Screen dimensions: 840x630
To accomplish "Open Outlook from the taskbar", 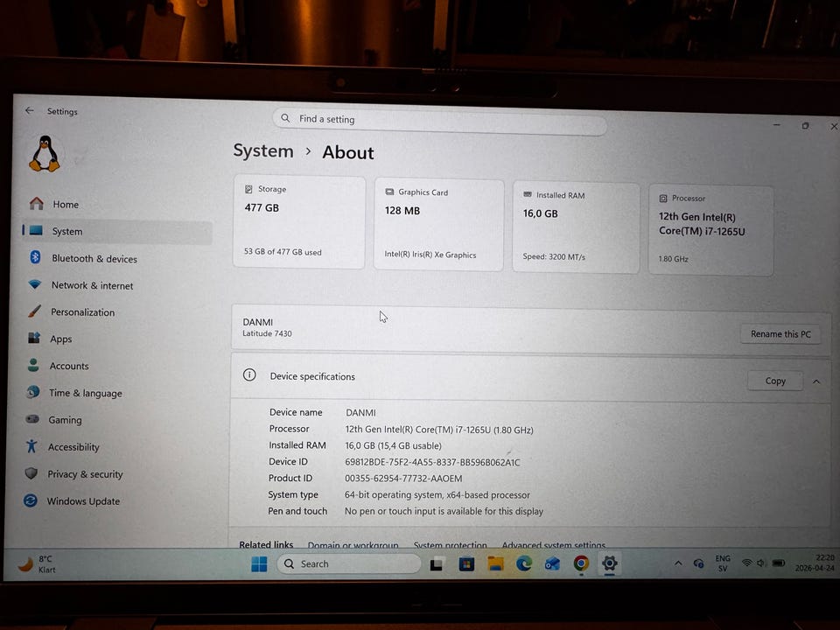I will tap(552, 563).
